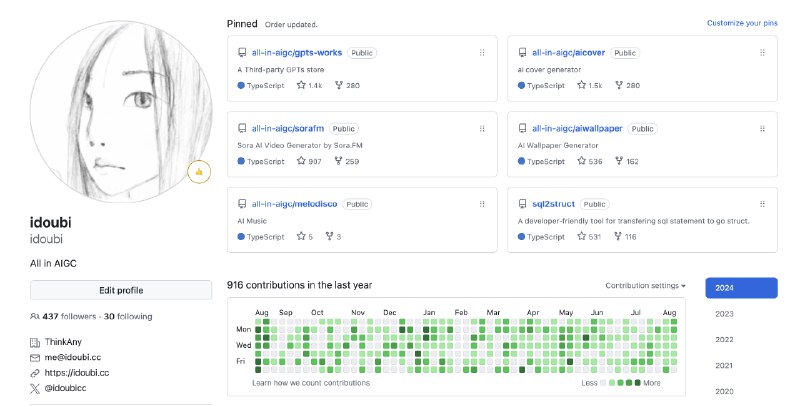Click the repo icon beside sql2struct

[522, 204]
